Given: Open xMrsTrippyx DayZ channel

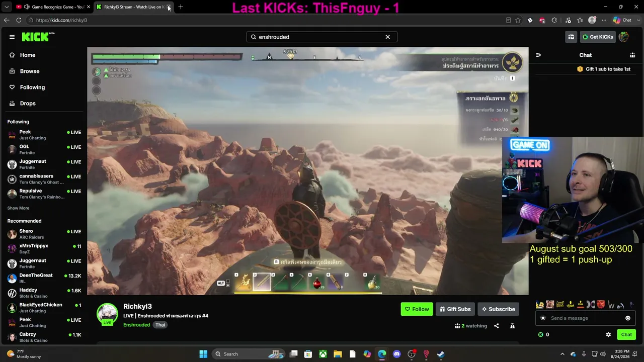Looking at the screenshot, I should point(43,248).
